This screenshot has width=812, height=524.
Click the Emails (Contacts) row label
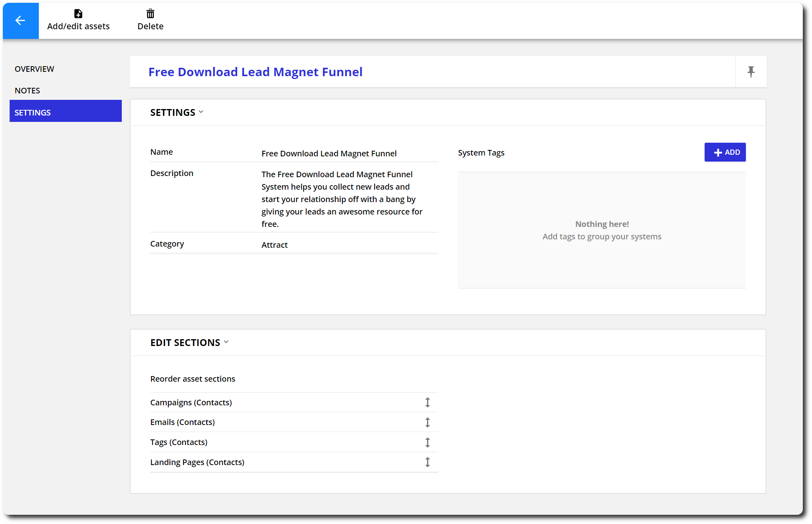pos(183,422)
